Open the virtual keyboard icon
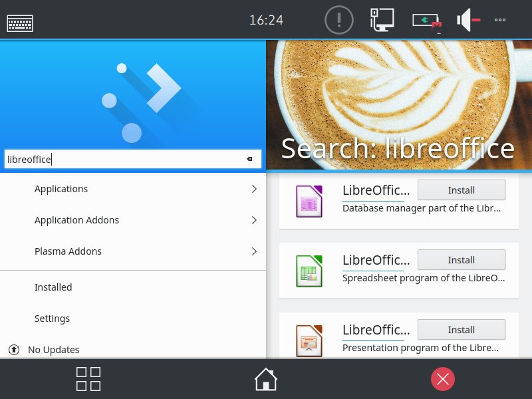 pos(20,23)
